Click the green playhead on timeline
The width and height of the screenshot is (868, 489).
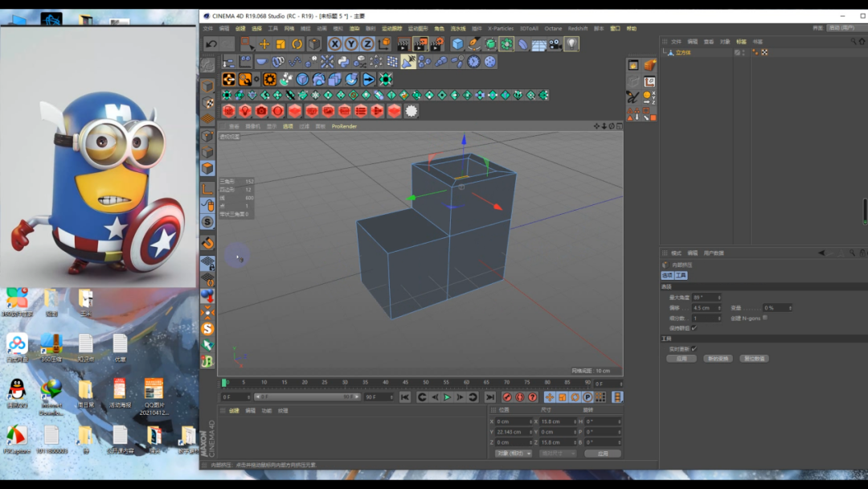pos(223,383)
